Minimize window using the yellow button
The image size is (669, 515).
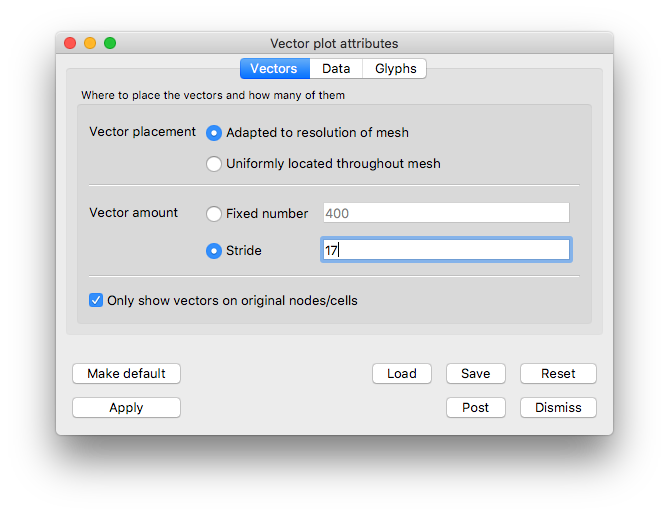[x=90, y=43]
